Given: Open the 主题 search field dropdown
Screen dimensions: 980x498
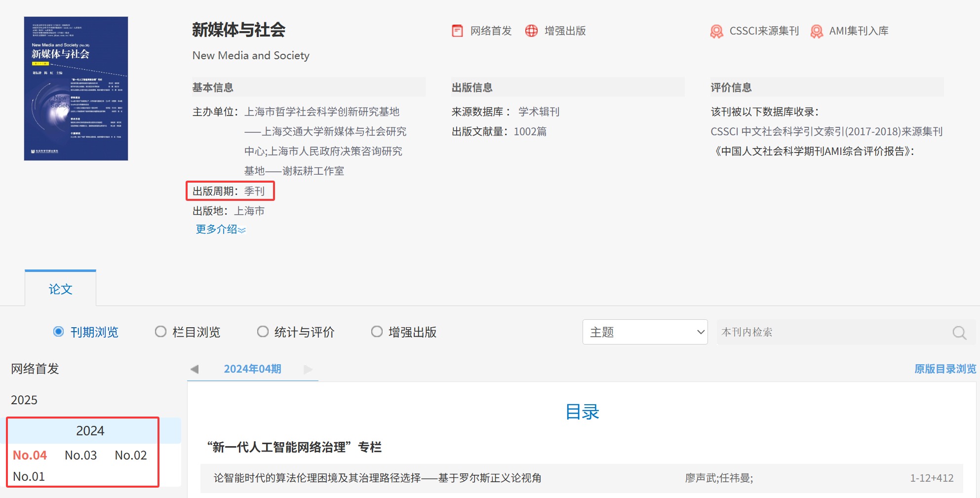Looking at the screenshot, I should coord(645,332).
